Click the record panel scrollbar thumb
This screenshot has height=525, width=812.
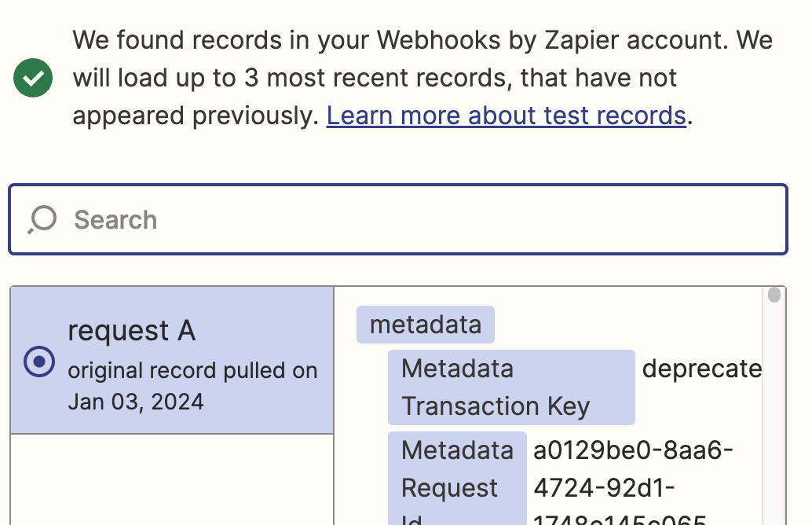774,295
